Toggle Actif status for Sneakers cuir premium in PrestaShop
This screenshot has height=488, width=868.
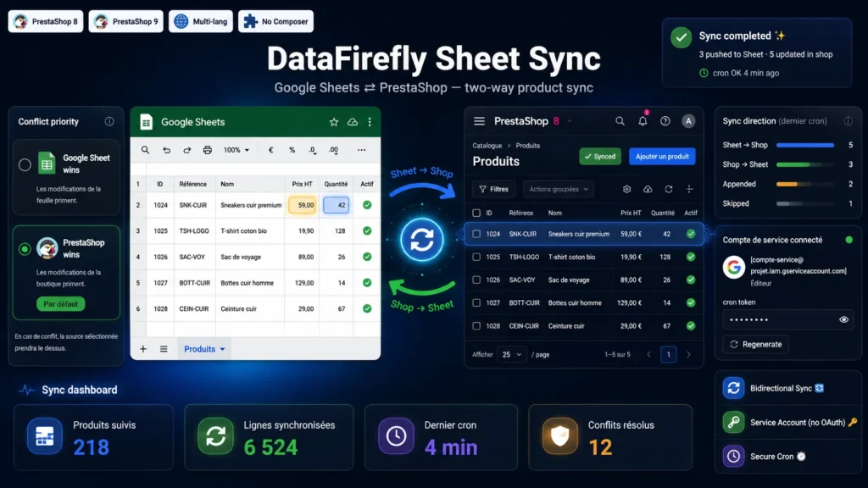691,234
